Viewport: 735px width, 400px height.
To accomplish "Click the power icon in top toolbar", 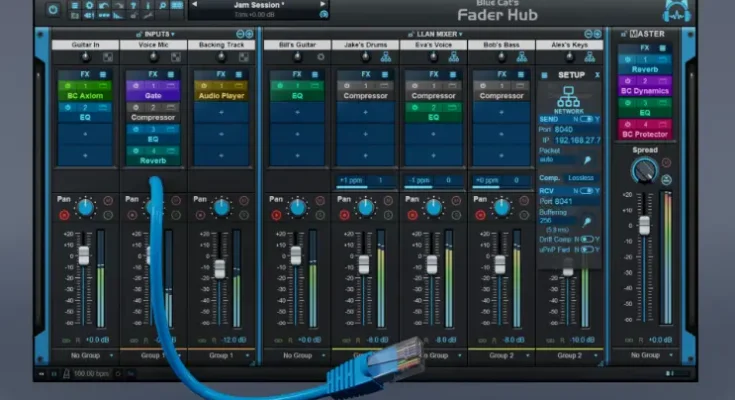I will click(53, 9).
